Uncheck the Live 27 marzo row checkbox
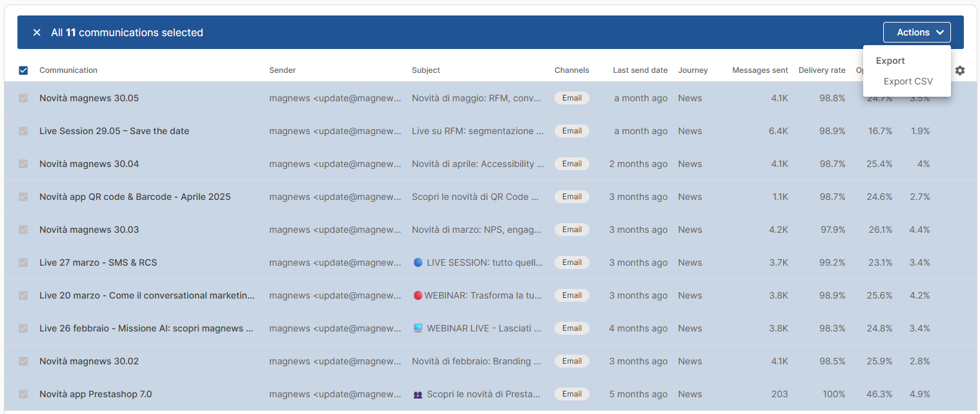This screenshot has width=980, height=414. point(23,262)
